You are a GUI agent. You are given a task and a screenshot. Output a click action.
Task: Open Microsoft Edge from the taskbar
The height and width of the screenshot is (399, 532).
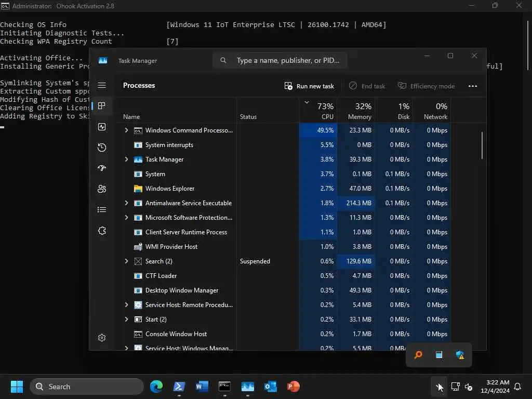156,387
